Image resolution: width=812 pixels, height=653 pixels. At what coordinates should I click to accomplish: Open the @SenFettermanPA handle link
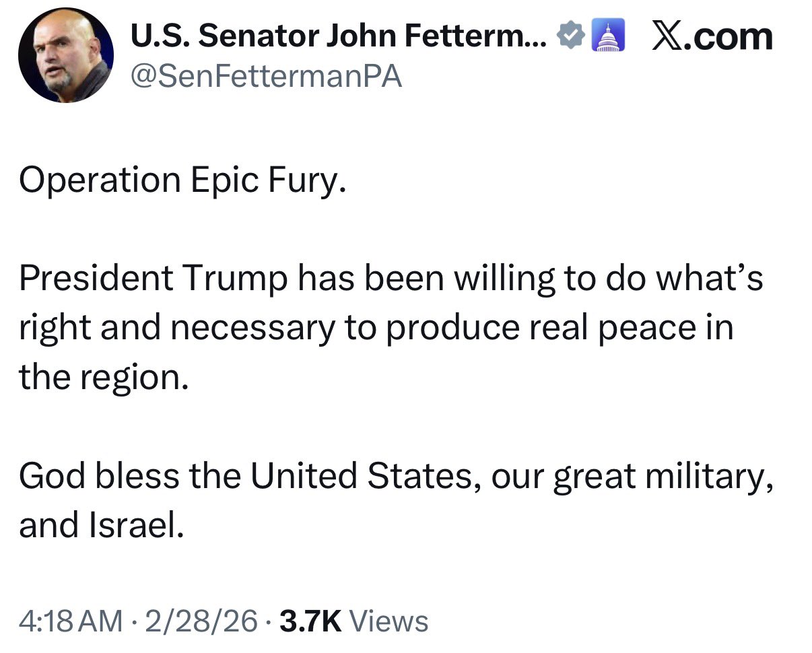(265, 76)
